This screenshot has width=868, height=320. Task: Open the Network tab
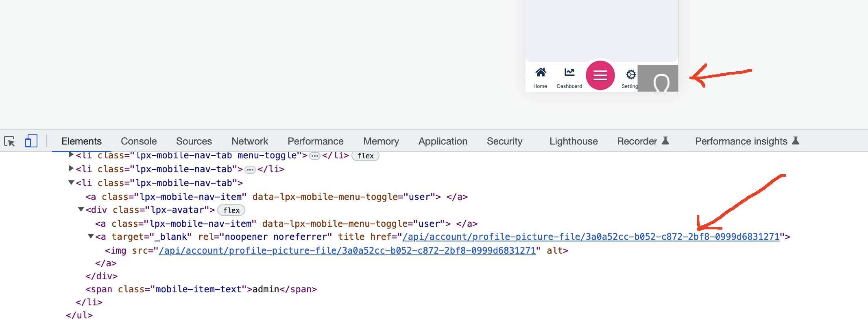[x=249, y=141]
